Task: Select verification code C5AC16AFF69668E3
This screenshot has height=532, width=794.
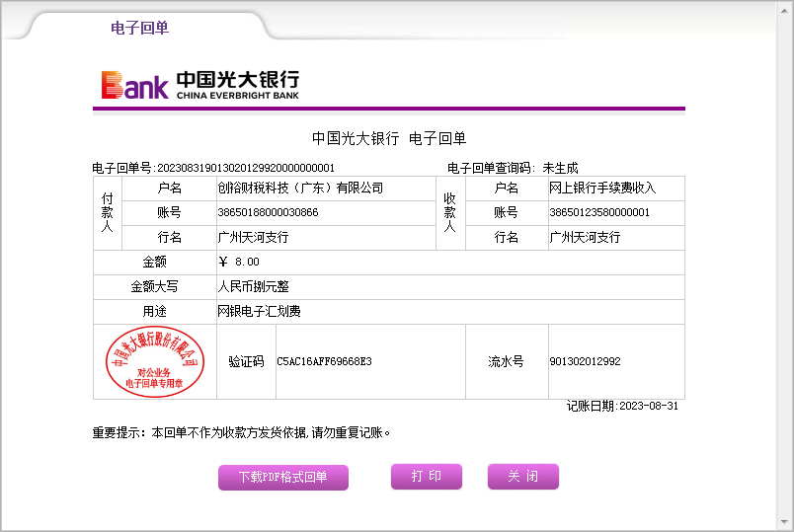Action: pyautogui.click(x=324, y=361)
